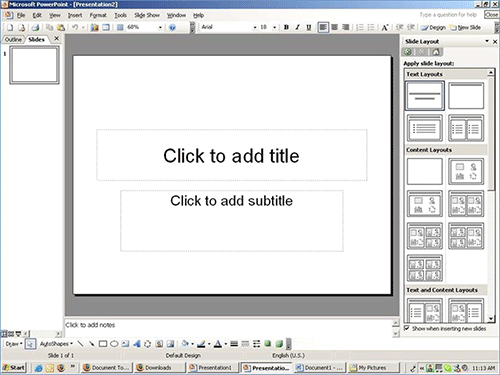Insert a diagram or organization chart
The width and height of the screenshot is (500, 375).
[147, 344]
